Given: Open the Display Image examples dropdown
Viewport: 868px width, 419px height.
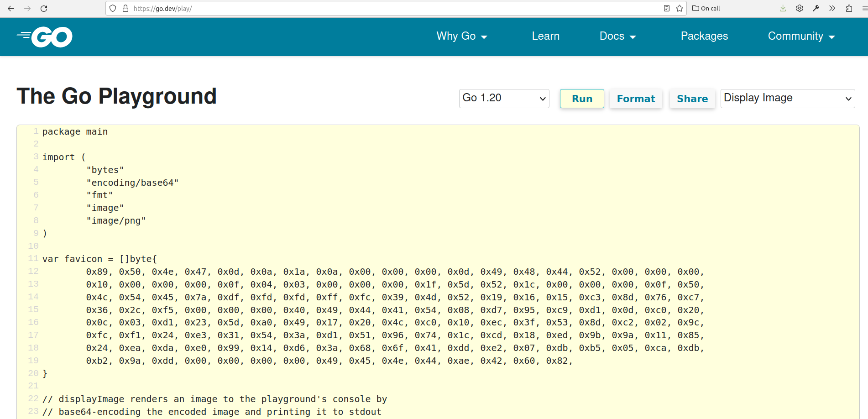Looking at the screenshot, I should [788, 98].
